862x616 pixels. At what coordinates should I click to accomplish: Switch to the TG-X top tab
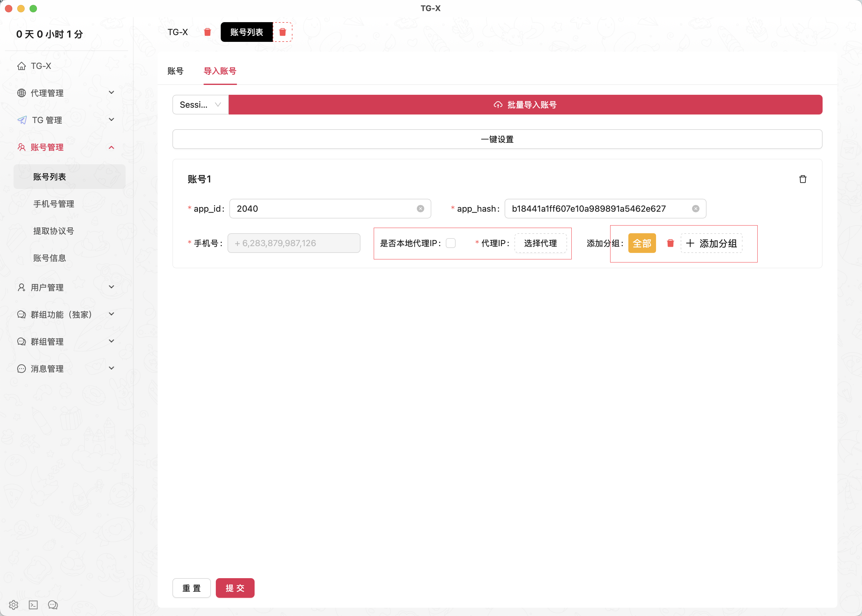178,32
